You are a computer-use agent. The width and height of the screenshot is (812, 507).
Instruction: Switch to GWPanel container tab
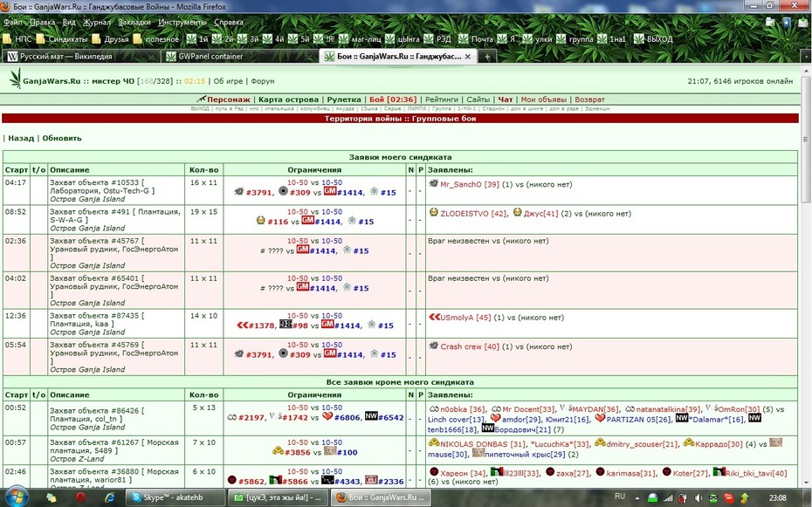pyautogui.click(x=239, y=57)
